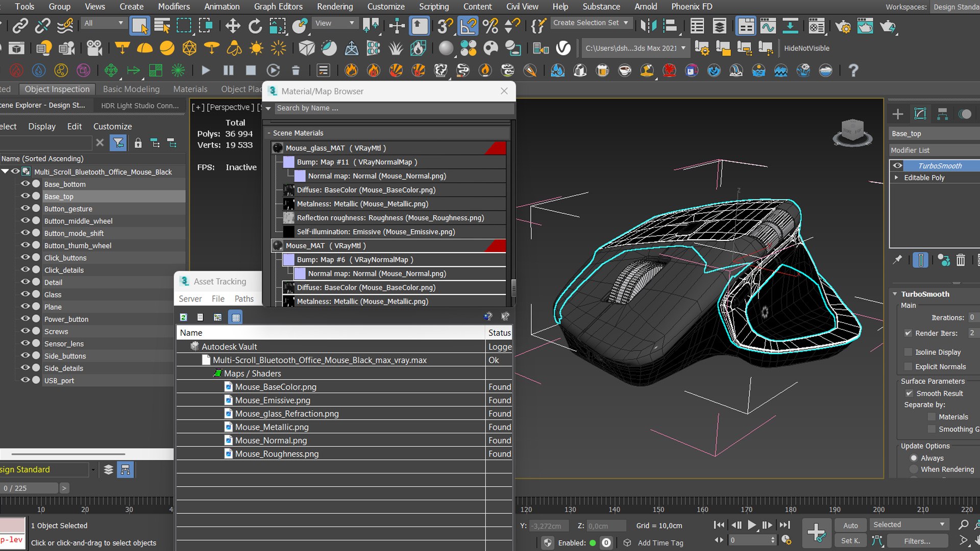Viewport: 980px width, 551px height.
Task: Open the Graph Editors menu
Action: click(x=278, y=7)
